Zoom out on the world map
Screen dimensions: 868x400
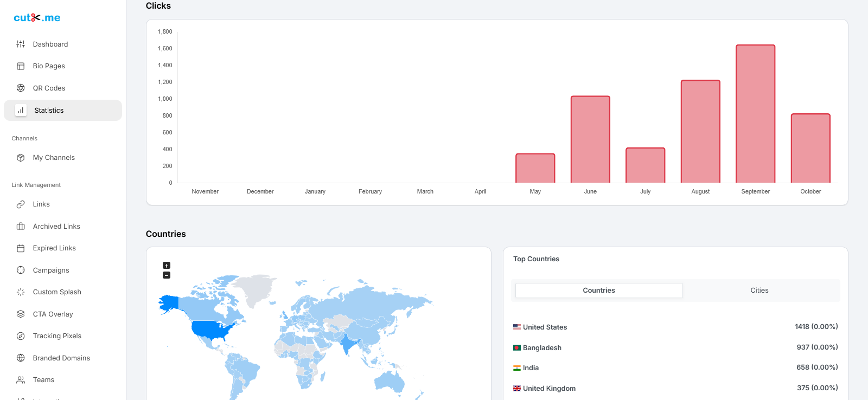pyautogui.click(x=167, y=275)
